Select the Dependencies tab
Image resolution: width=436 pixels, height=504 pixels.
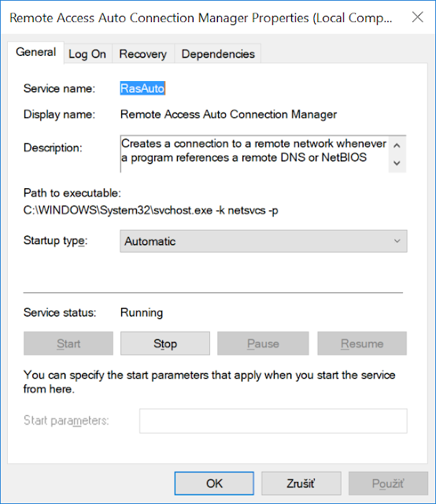pos(218,54)
